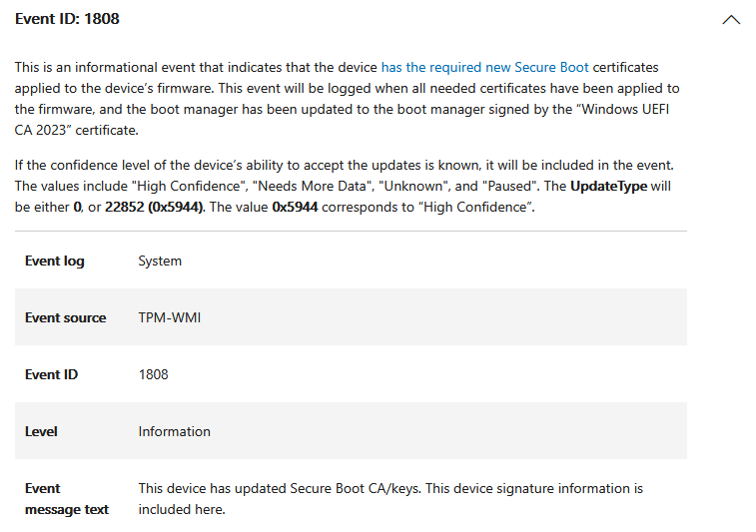Select the "1808" value in the table

coord(153,374)
